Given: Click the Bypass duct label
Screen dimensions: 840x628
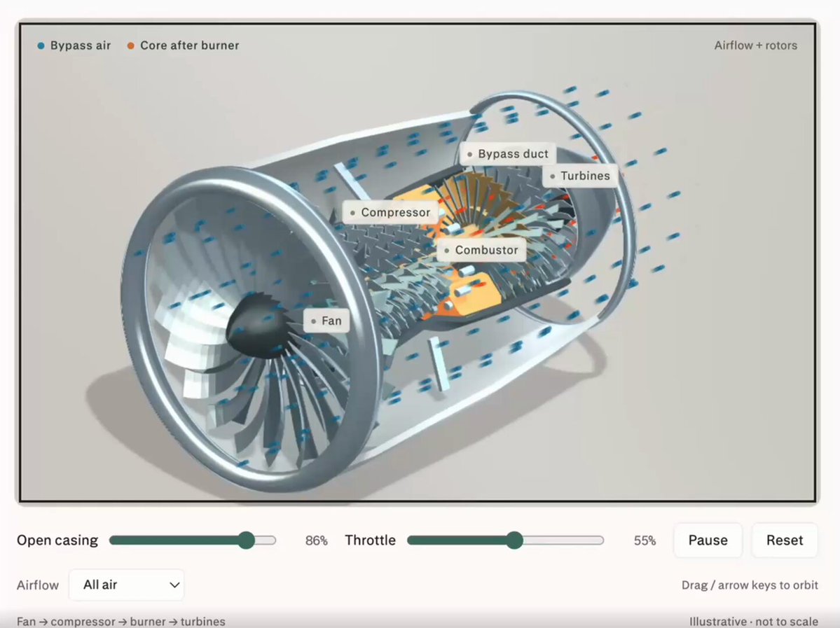Looking at the screenshot, I should tap(508, 153).
